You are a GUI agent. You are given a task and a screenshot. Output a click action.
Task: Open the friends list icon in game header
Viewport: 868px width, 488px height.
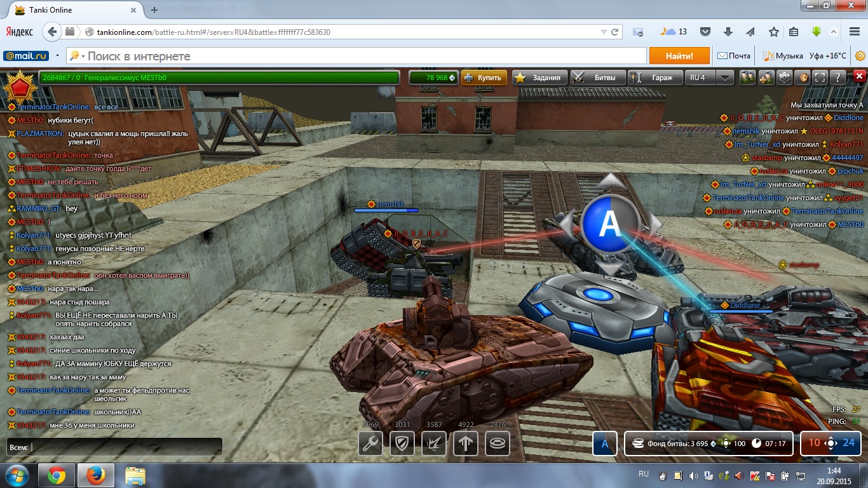[747, 78]
